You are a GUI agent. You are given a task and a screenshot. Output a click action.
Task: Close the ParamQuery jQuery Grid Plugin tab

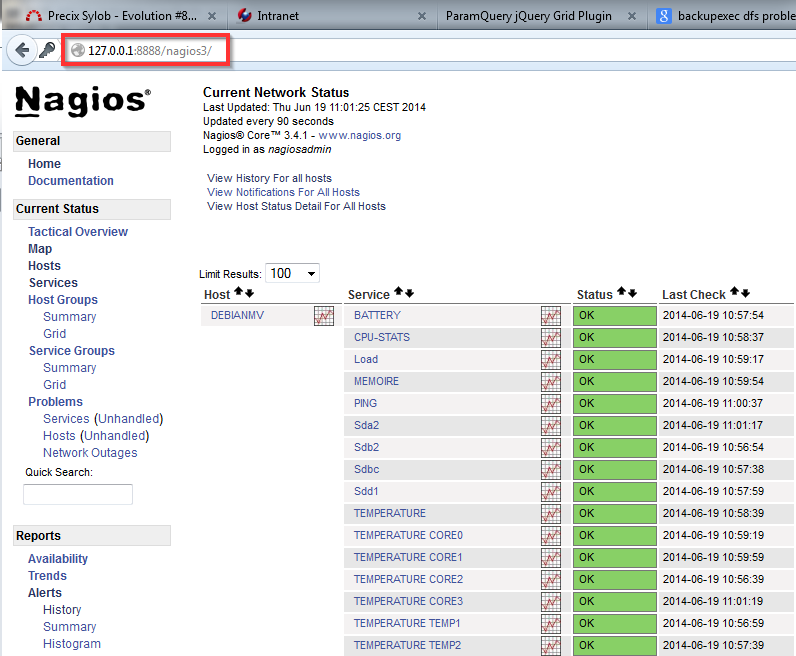tap(632, 16)
